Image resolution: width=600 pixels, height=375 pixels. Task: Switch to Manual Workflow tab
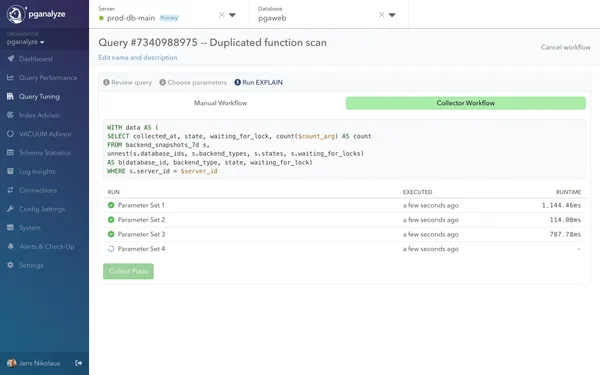coord(220,103)
